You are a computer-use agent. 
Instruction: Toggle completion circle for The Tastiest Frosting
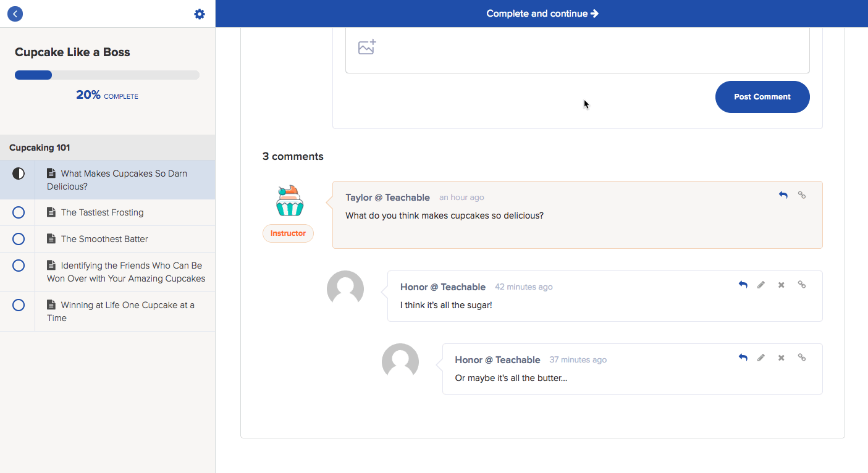pos(19,212)
